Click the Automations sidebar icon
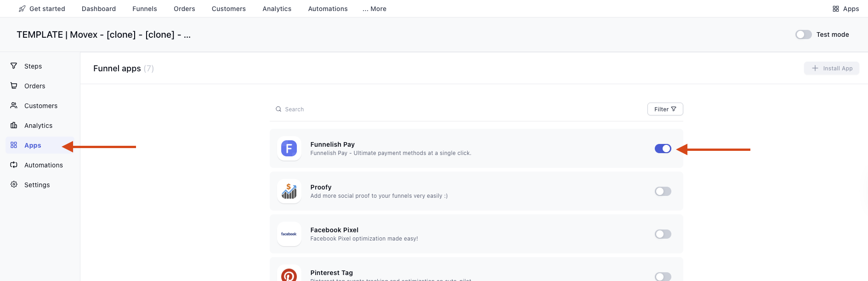The width and height of the screenshot is (868, 281). point(14,165)
